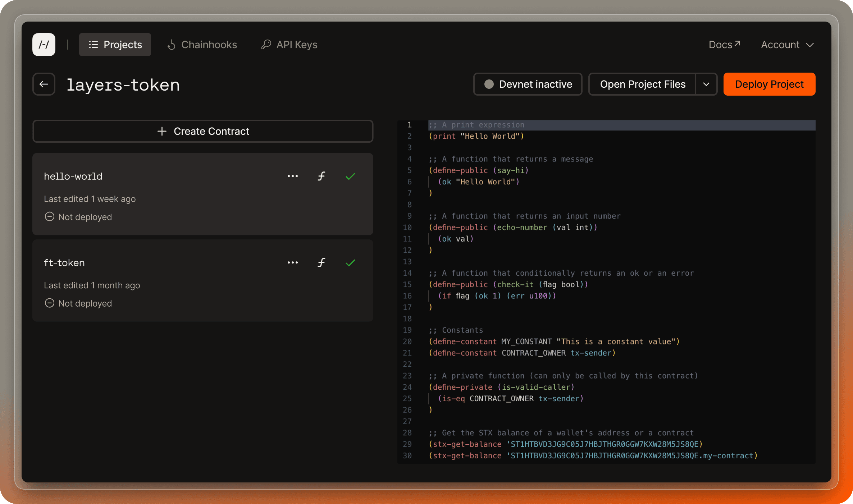Open the Chainhooks tab
This screenshot has height=504, width=853.
point(202,45)
